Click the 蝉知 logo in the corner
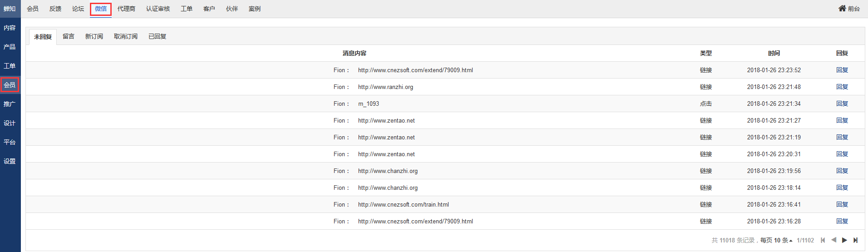This screenshot has width=868, height=252. coord(10,9)
